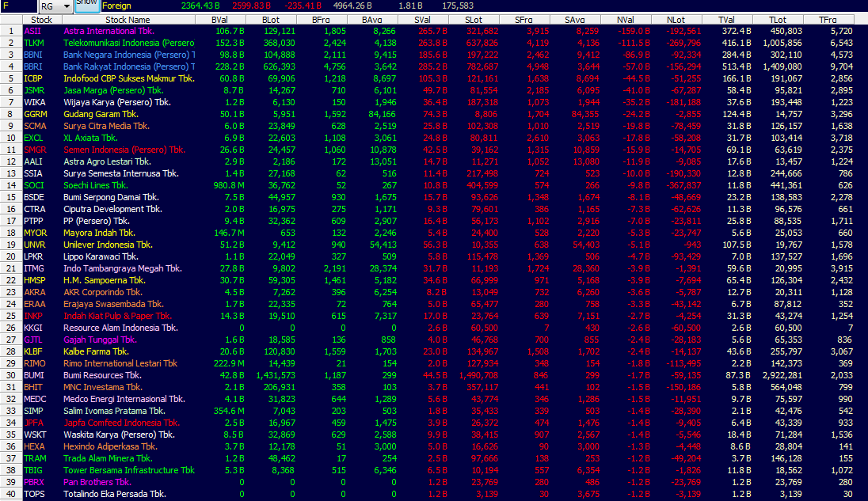Image resolution: width=868 pixels, height=501 pixels.
Task: Click the SVal column header
Action: pos(423,20)
